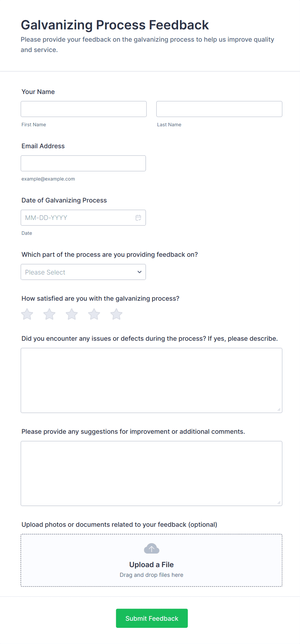Click the Last Name input field

click(x=219, y=109)
